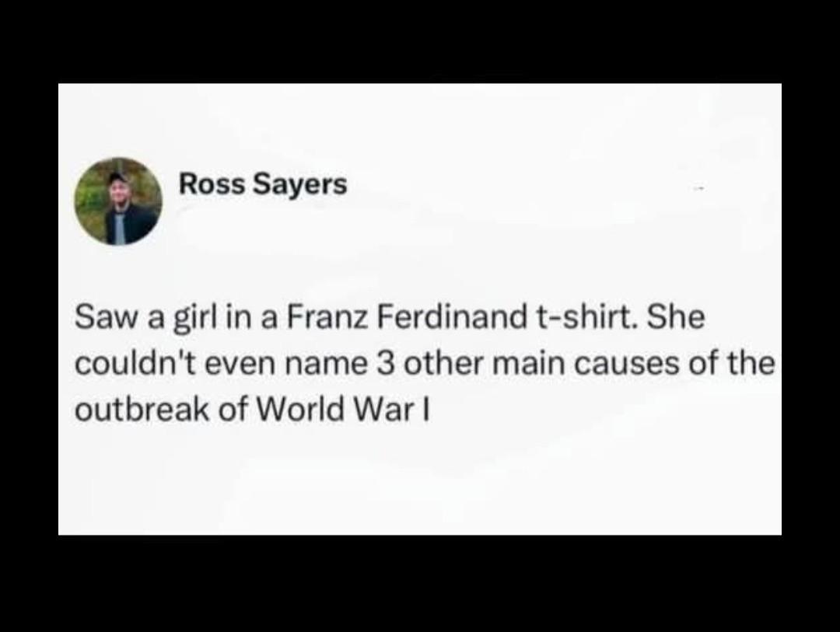
Task: Click "couldn't" at start of second line
Action: tap(134, 364)
